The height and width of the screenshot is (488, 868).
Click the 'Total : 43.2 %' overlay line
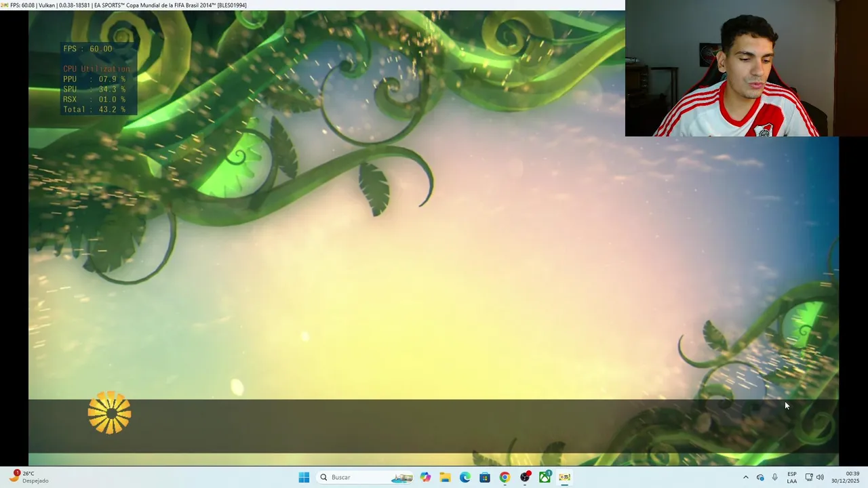coord(94,110)
